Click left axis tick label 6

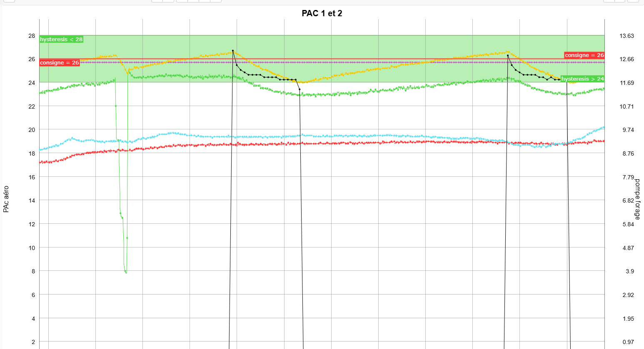pyautogui.click(x=33, y=295)
